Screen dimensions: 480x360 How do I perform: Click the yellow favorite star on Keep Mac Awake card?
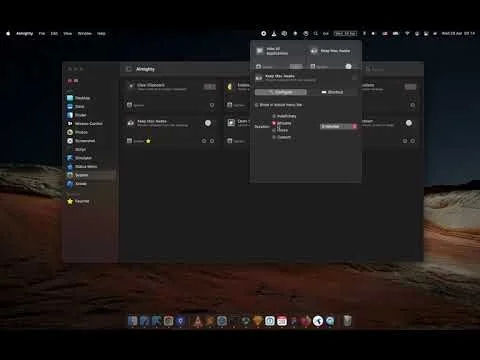pos(148,141)
